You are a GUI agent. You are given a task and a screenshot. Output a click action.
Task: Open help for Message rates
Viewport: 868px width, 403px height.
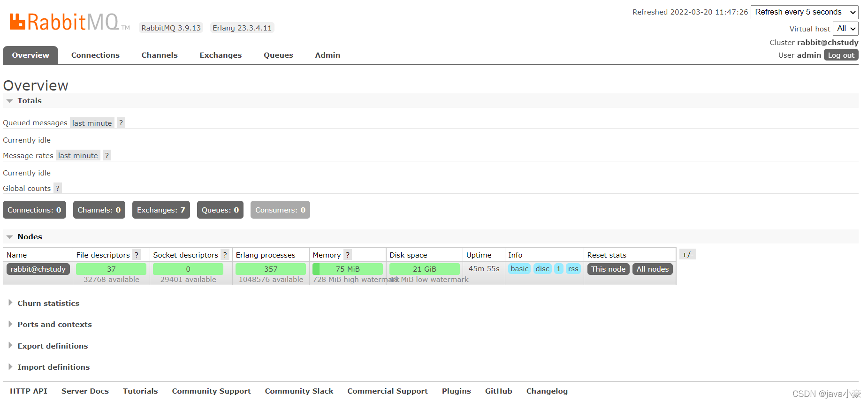click(107, 155)
